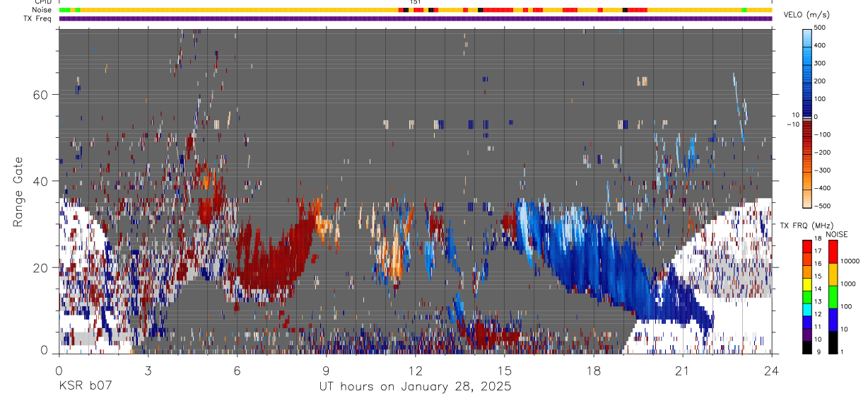The width and height of the screenshot is (868, 401).
Task: Click the 24 tick on the time axis
Action: pyautogui.click(x=772, y=370)
